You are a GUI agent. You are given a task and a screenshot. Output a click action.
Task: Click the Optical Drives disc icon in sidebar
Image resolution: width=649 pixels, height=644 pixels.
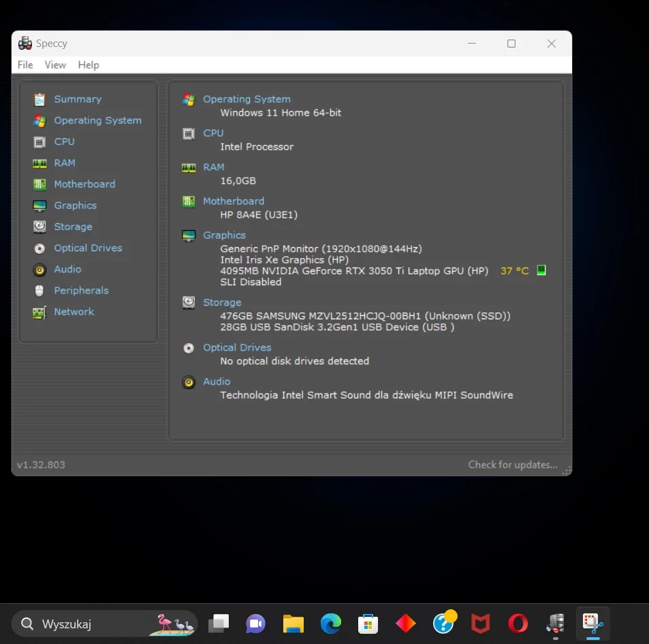click(39, 248)
